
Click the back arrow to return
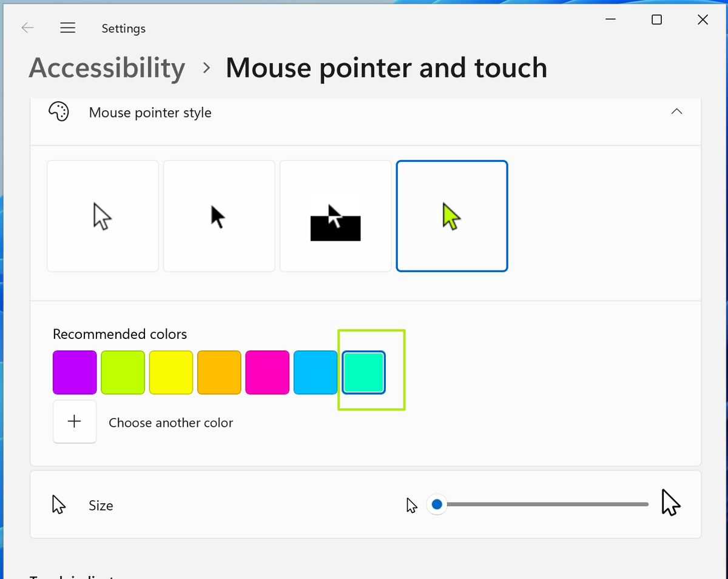(27, 27)
